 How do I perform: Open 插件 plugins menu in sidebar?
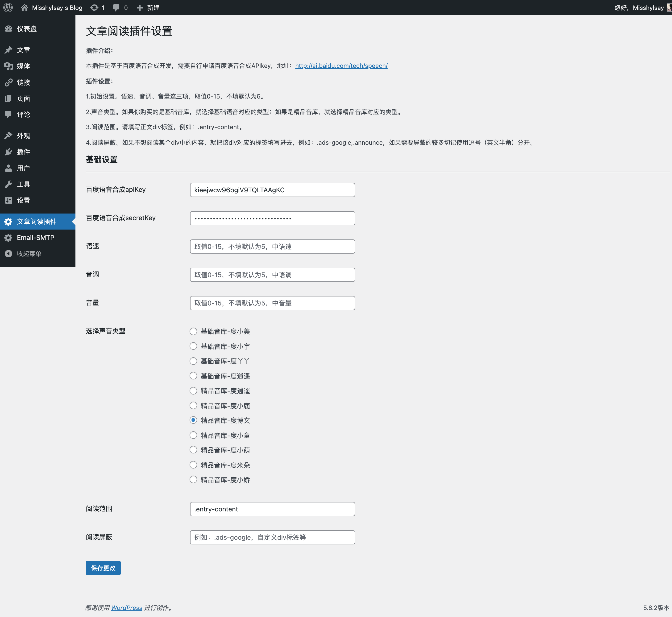coord(23,152)
